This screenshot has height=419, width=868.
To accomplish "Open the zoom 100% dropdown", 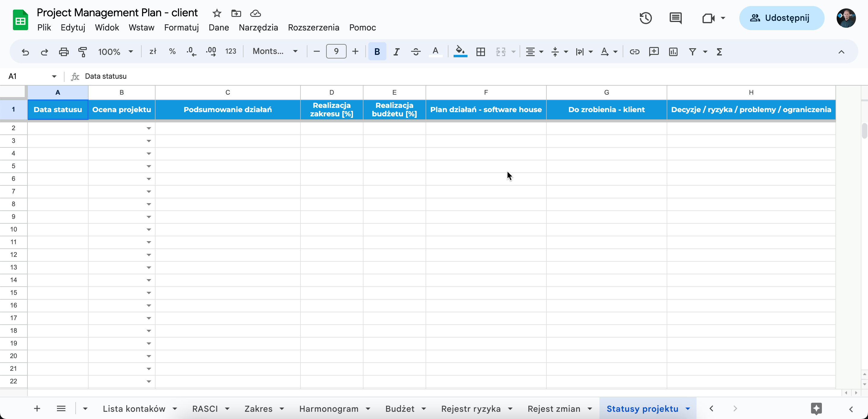I will 115,52.
